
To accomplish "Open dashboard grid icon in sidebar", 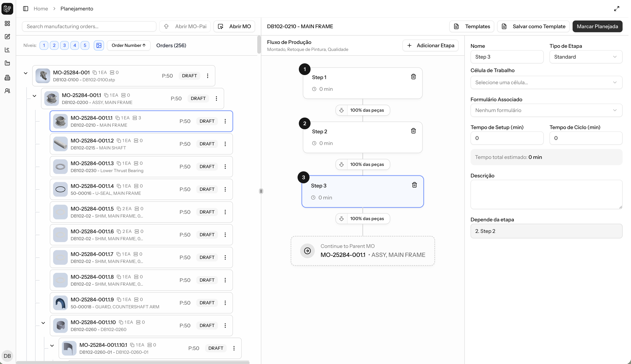I will point(7,23).
